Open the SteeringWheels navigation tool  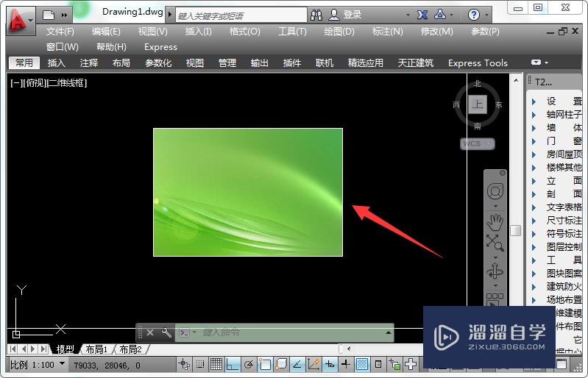[495, 191]
